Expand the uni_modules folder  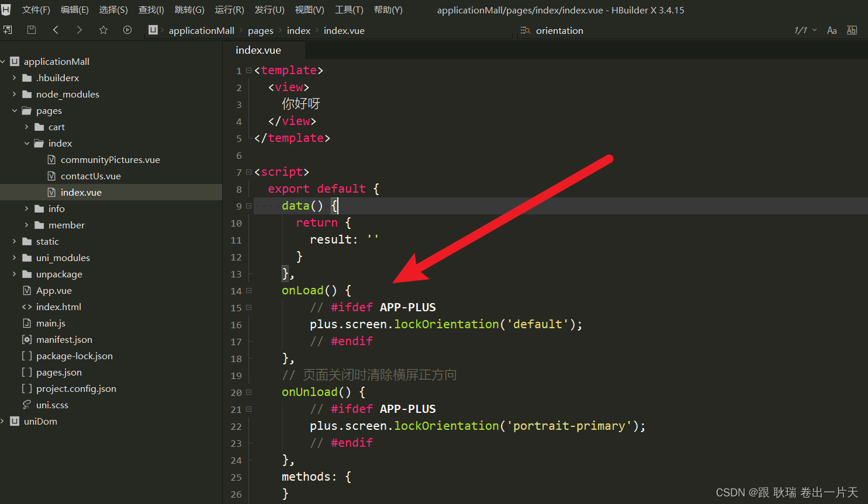15,258
